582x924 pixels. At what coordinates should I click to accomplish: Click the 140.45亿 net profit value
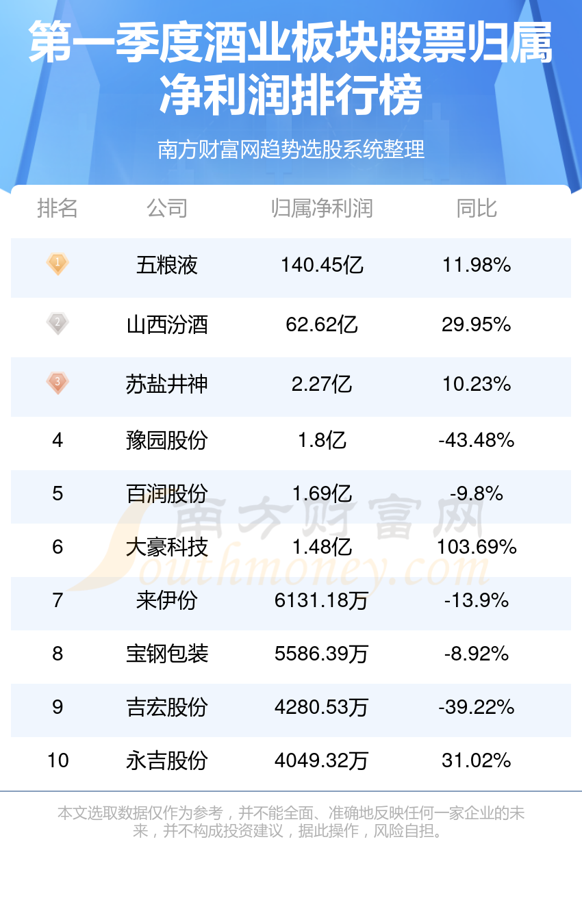(322, 264)
